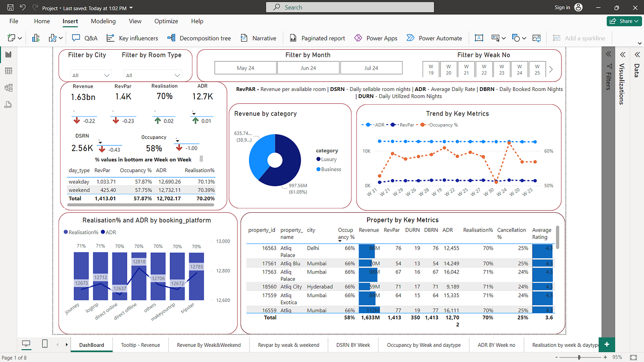Click the Share button

[624, 21]
